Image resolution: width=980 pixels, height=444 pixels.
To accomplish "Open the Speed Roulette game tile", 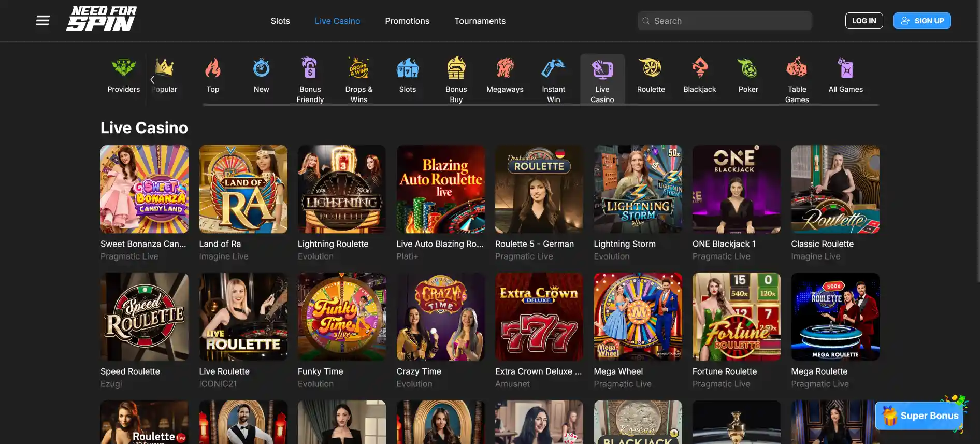I will pos(145,317).
